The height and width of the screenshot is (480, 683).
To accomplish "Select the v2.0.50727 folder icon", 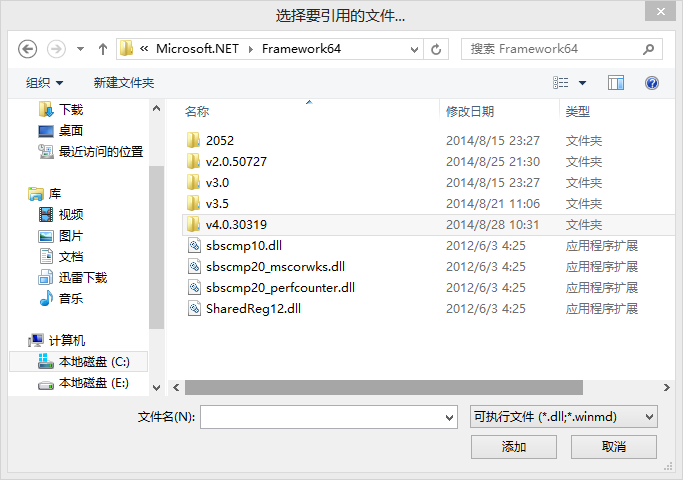I will click(x=193, y=161).
